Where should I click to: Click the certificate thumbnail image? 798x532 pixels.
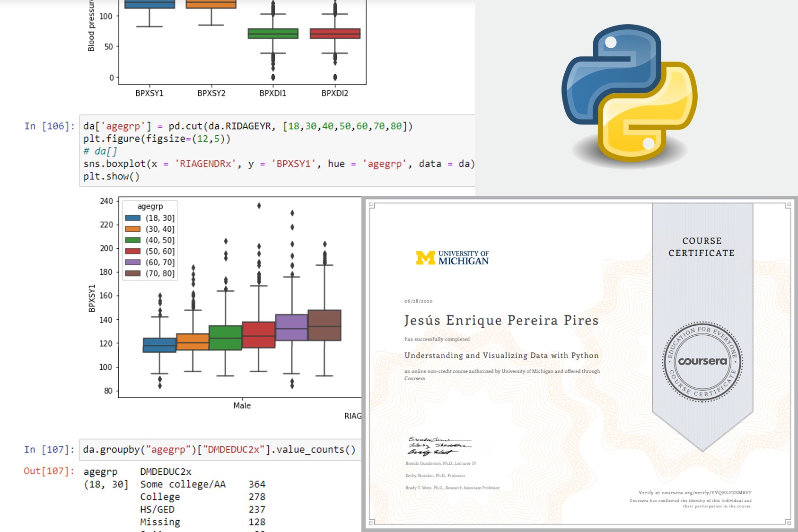(x=579, y=364)
